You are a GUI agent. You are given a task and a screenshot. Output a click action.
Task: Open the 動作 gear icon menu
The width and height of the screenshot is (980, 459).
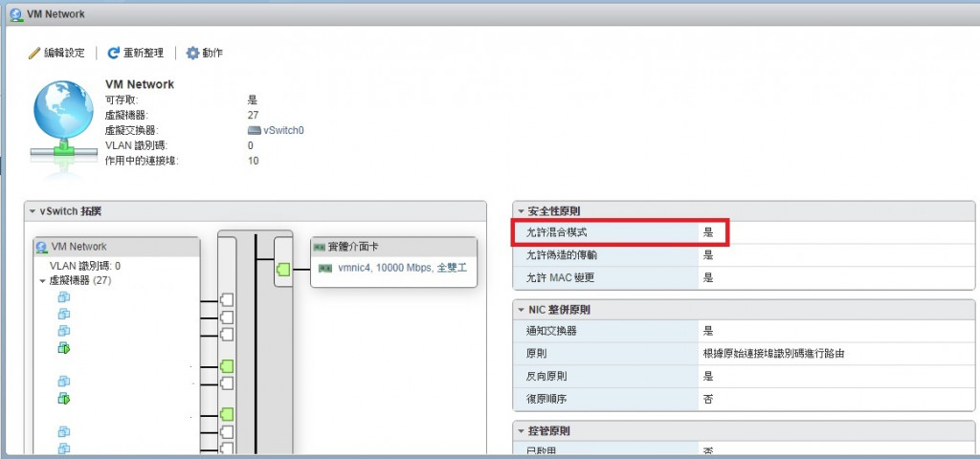click(x=192, y=54)
